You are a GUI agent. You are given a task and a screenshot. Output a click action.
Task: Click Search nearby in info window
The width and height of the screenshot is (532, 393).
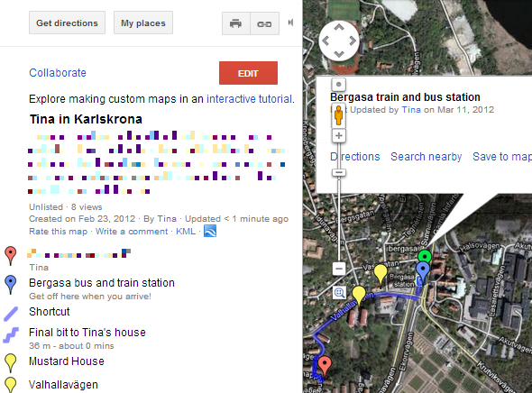coord(427,157)
